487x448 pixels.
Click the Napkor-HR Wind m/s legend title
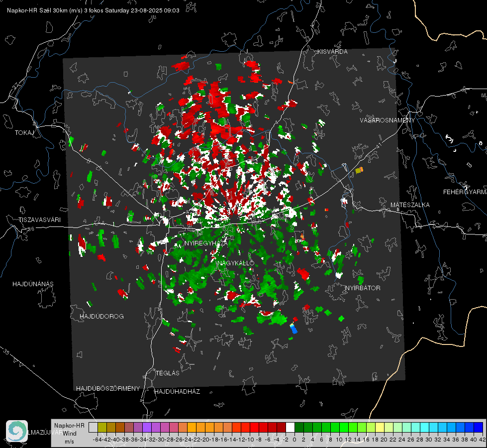point(69,434)
